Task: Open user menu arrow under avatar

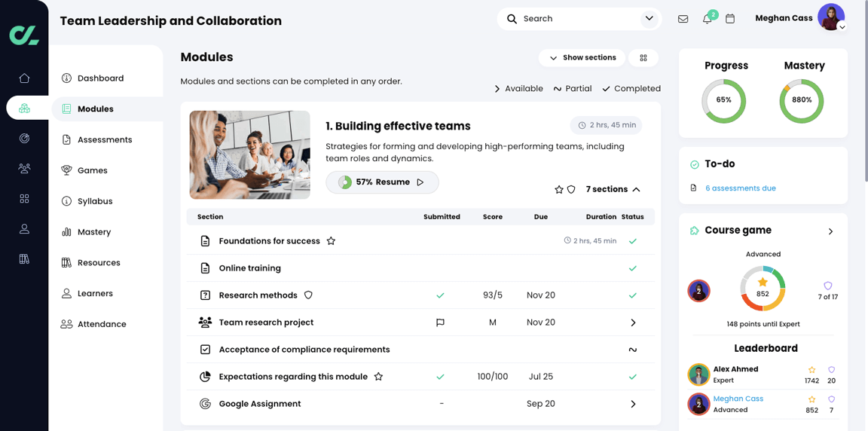Action: coord(842,26)
